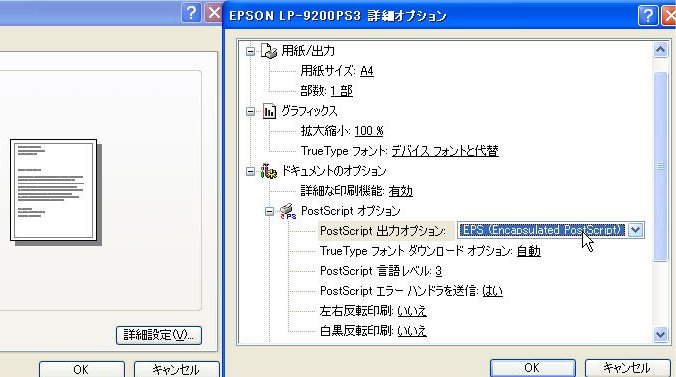Screen dimensions: 676x377
Task: Select the PostScript オプション tree label
Action: click(351, 211)
